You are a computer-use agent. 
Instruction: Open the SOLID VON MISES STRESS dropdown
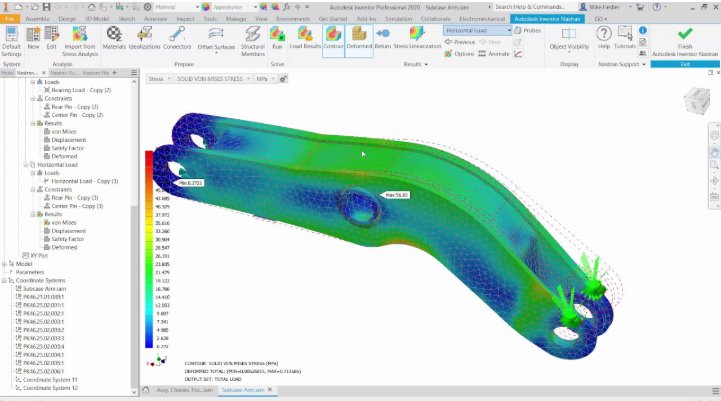point(213,79)
